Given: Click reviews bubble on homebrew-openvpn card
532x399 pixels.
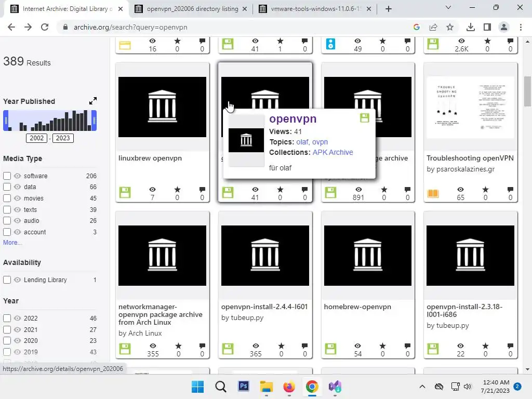Looking at the screenshot, I should tap(407, 345).
